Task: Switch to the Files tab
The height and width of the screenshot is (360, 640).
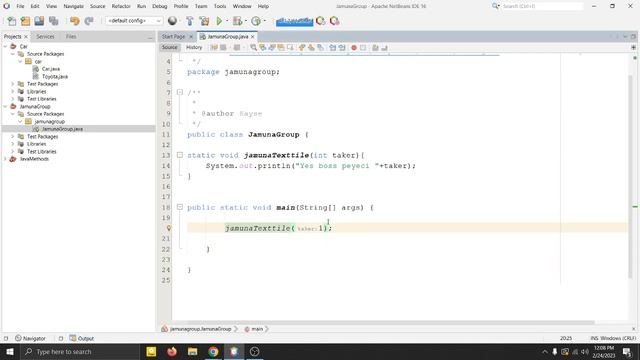Action: (x=71, y=37)
